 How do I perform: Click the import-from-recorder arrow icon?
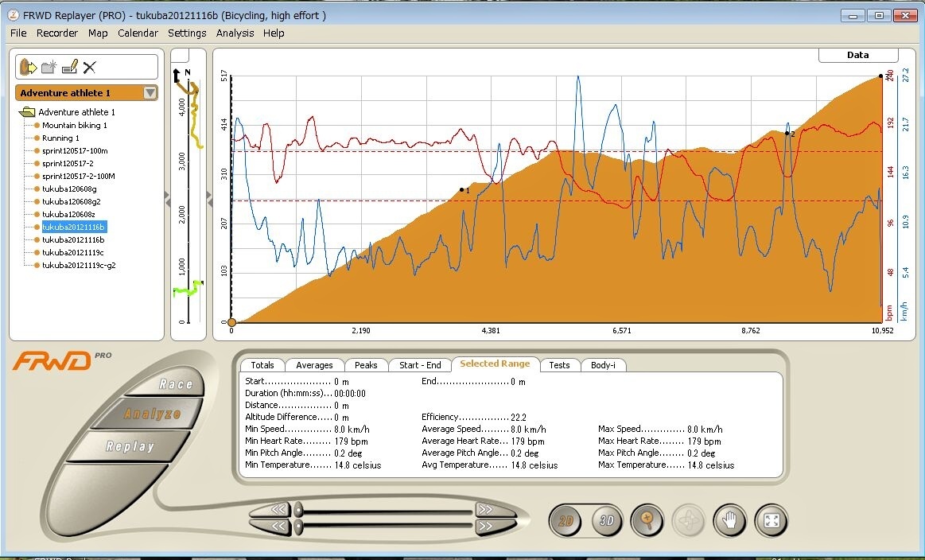click(28, 67)
